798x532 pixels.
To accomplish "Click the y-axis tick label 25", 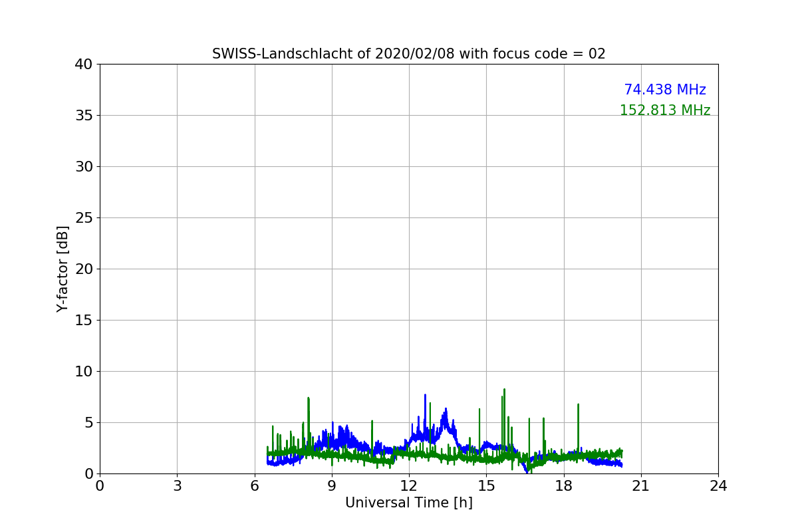I will 84,218.
